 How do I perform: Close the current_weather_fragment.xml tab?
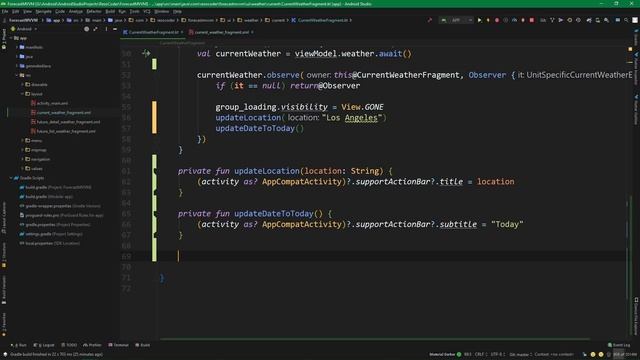252,32
